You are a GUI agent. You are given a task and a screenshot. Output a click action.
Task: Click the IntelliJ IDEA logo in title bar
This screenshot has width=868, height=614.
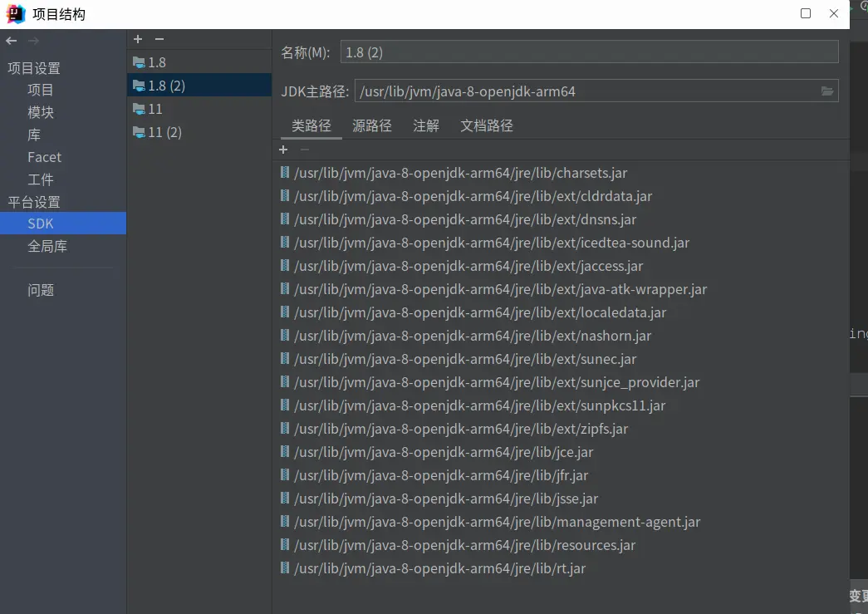(x=16, y=14)
